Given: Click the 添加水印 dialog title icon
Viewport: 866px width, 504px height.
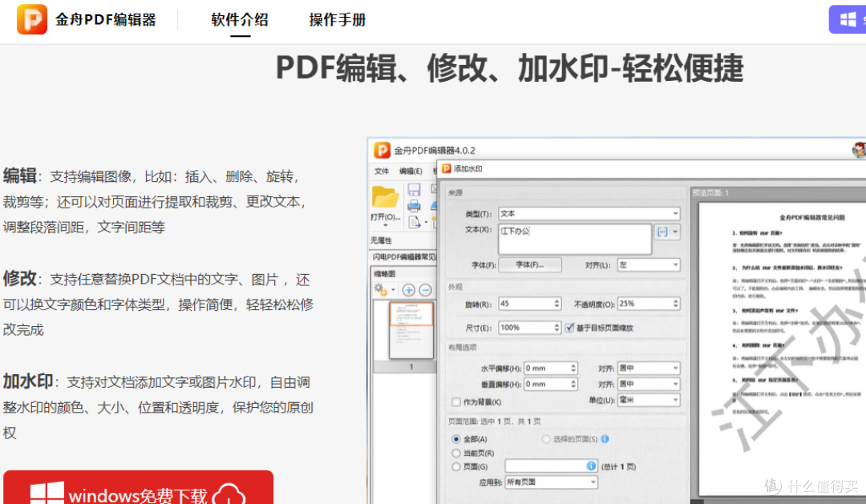Looking at the screenshot, I should click(x=447, y=169).
